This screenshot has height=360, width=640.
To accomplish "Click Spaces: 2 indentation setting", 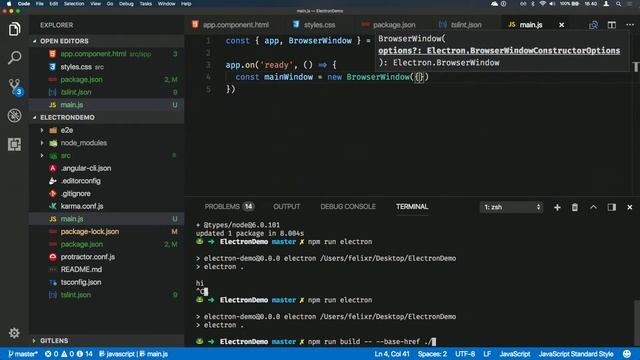I will point(432,354).
